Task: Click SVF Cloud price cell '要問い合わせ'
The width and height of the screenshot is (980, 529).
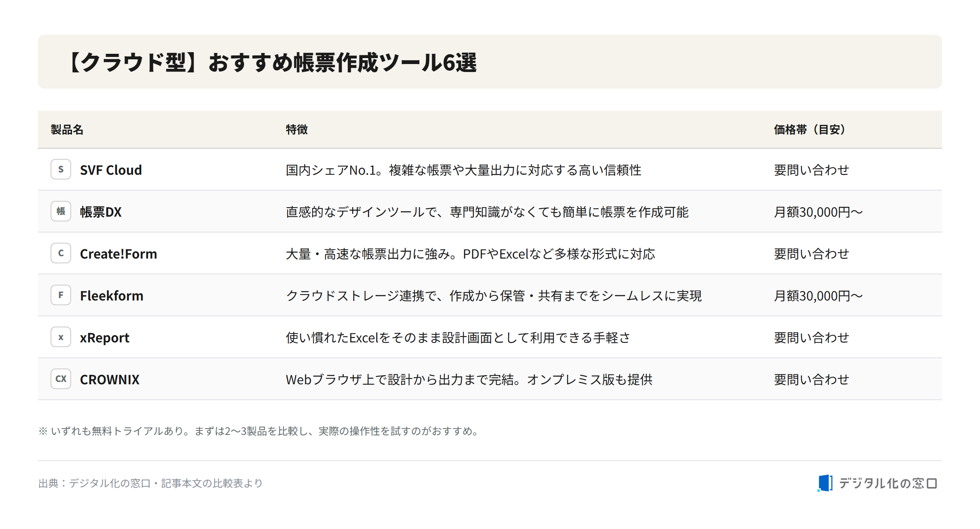Action: tap(811, 170)
